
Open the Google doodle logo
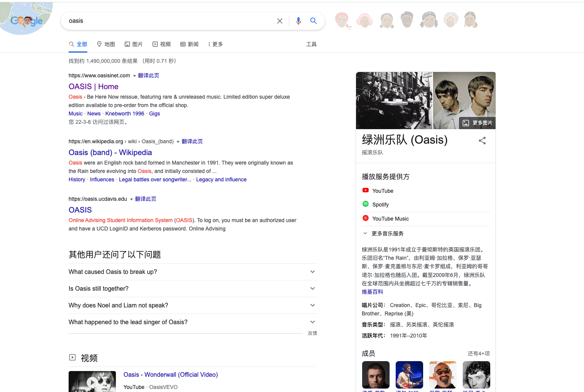[26, 18]
